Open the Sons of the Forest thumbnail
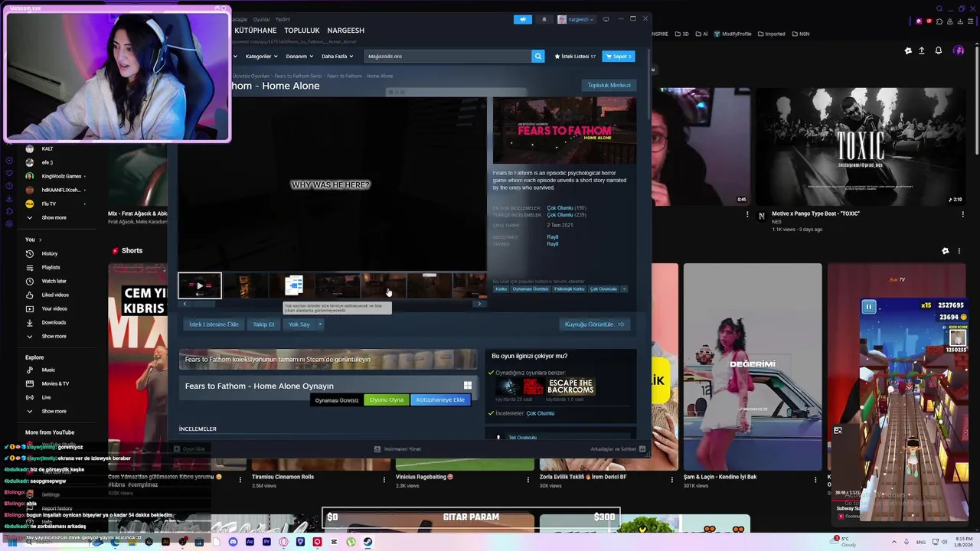 click(519, 386)
